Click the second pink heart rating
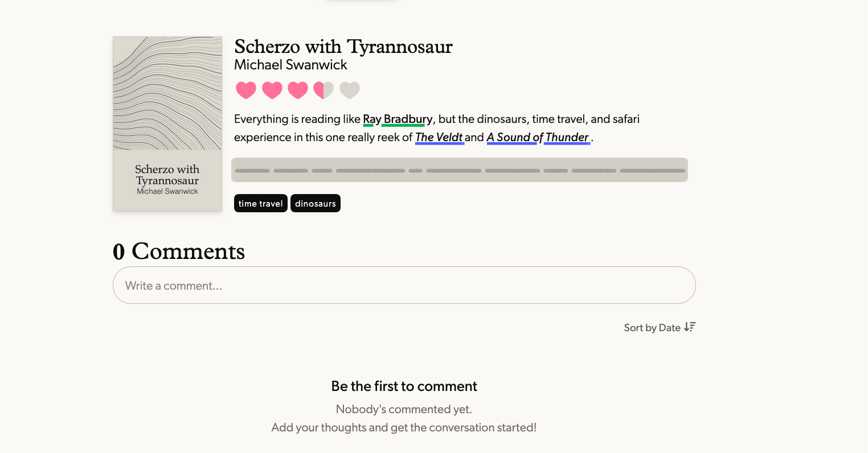 pos(272,90)
